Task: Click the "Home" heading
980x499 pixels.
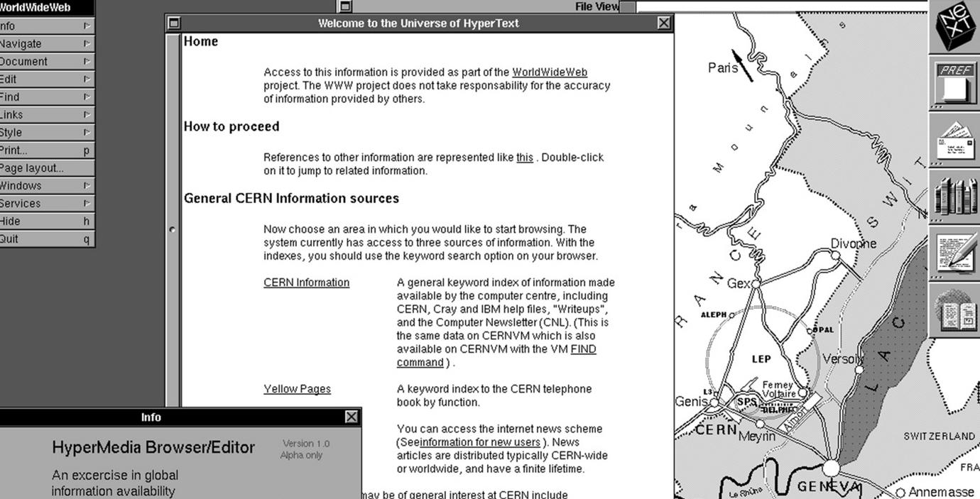Action: point(201,41)
